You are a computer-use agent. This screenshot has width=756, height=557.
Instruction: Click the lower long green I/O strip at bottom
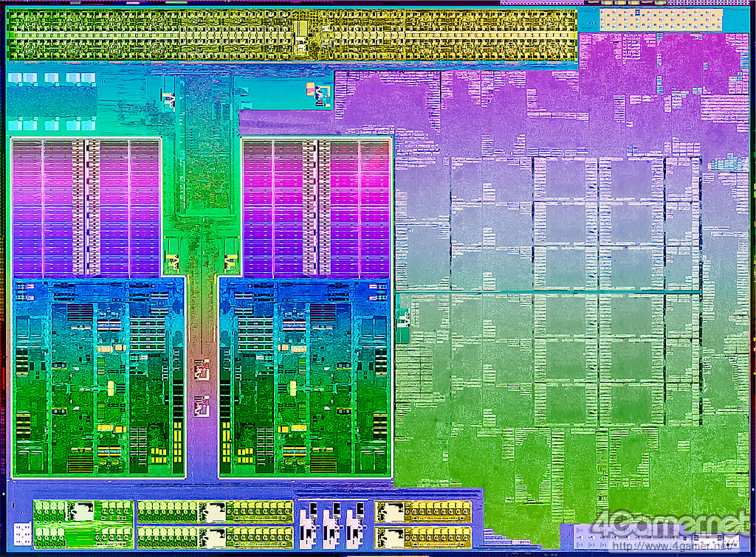pyautogui.click(x=215, y=536)
